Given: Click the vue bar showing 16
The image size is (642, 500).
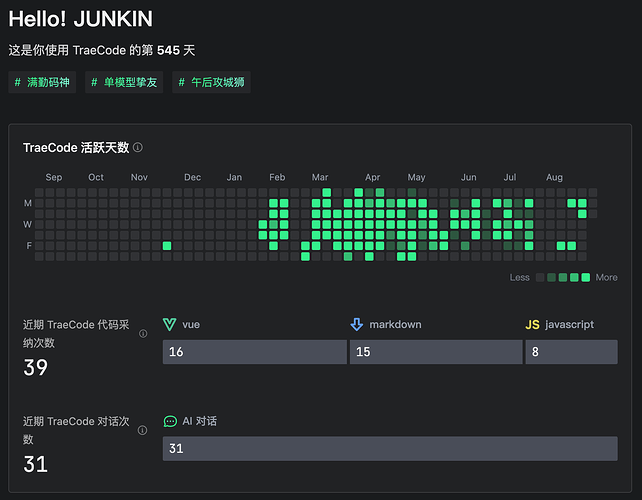Looking at the screenshot, I should [255, 352].
